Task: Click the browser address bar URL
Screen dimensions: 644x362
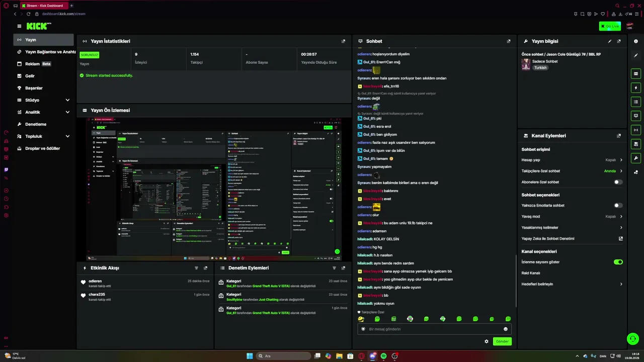Action: point(63,14)
